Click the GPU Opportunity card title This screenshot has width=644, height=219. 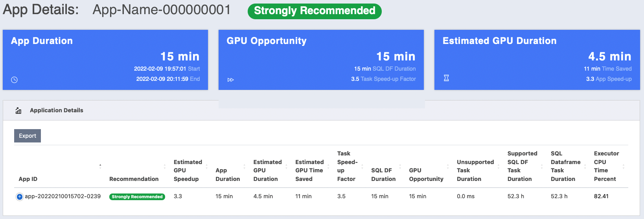[x=267, y=41]
